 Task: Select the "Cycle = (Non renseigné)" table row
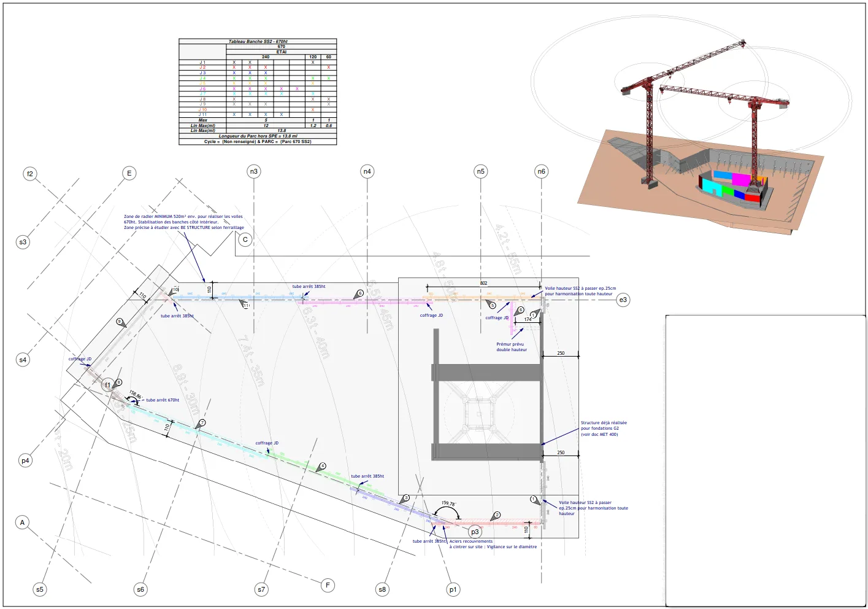258,142
